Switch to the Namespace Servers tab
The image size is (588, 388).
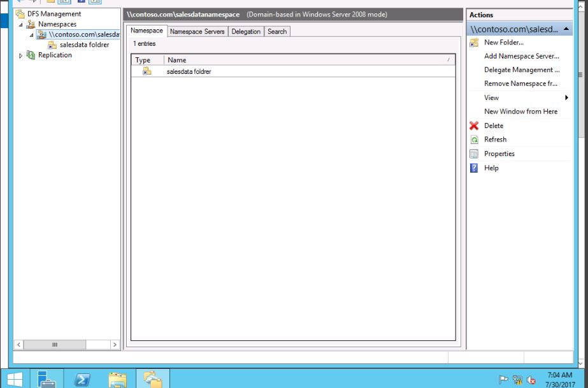coord(197,31)
